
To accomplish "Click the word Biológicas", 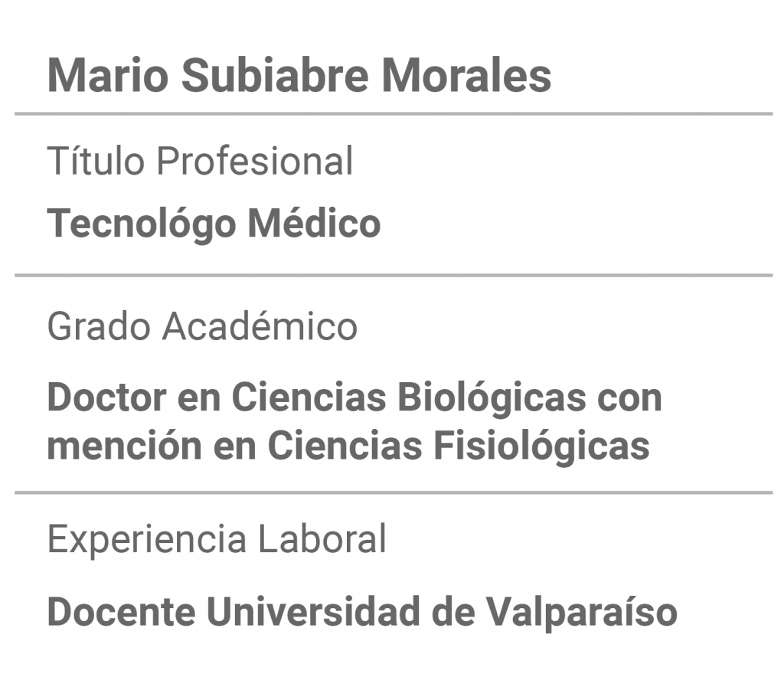I will tap(492, 398).
